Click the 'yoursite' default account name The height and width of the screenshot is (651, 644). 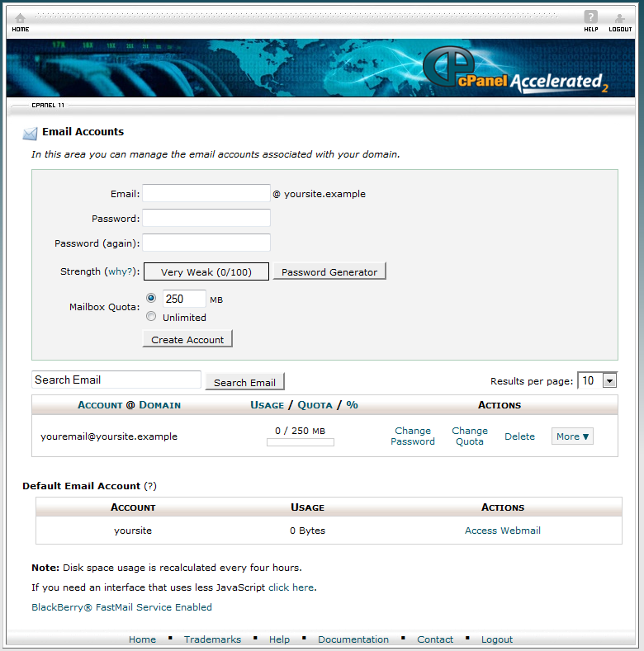coord(133,531)
